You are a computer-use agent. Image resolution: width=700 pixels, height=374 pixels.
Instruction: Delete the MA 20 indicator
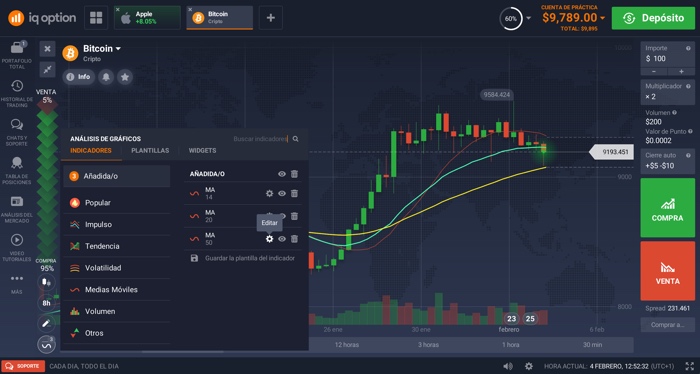click(x=294, y=216)
